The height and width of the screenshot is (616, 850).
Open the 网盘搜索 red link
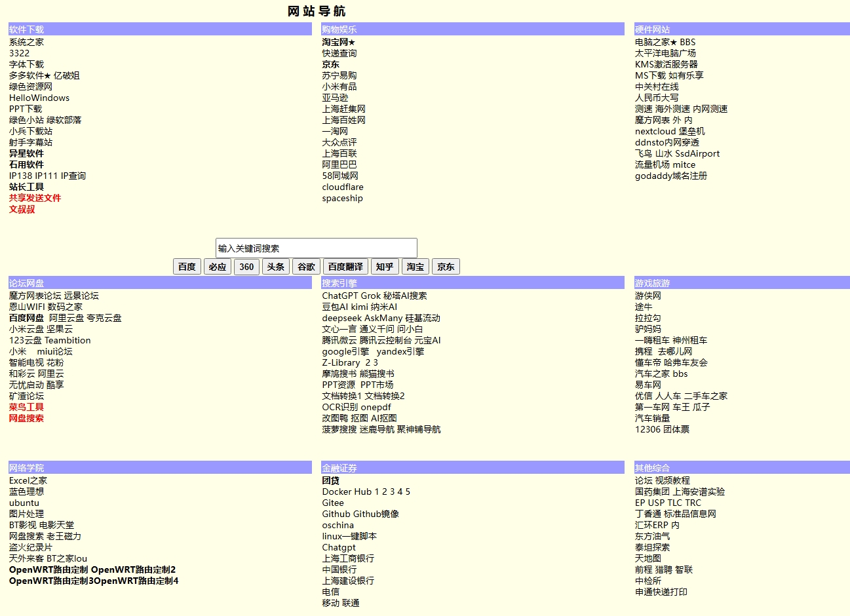(26, 418)
